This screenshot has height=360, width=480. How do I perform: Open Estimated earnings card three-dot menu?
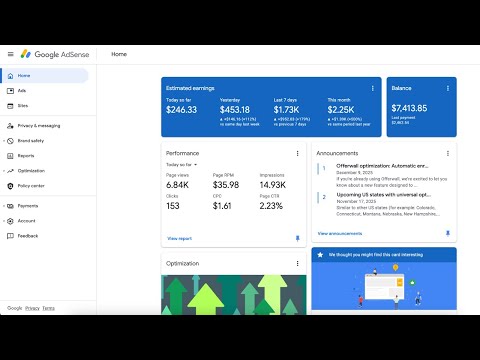pyautogui.click(x=373, y=88)
